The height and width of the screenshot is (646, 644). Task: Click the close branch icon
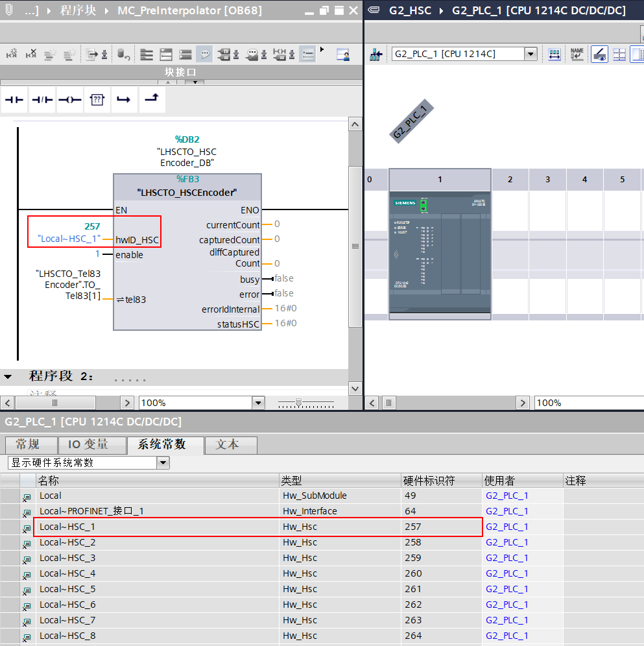pyautogui.click(x=151, y=100)
